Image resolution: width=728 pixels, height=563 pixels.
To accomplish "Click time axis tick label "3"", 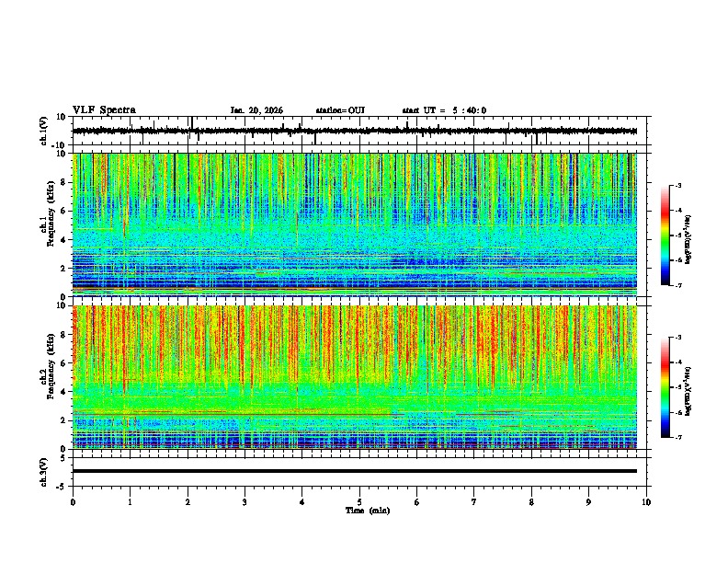I will (x=245, y=502).
